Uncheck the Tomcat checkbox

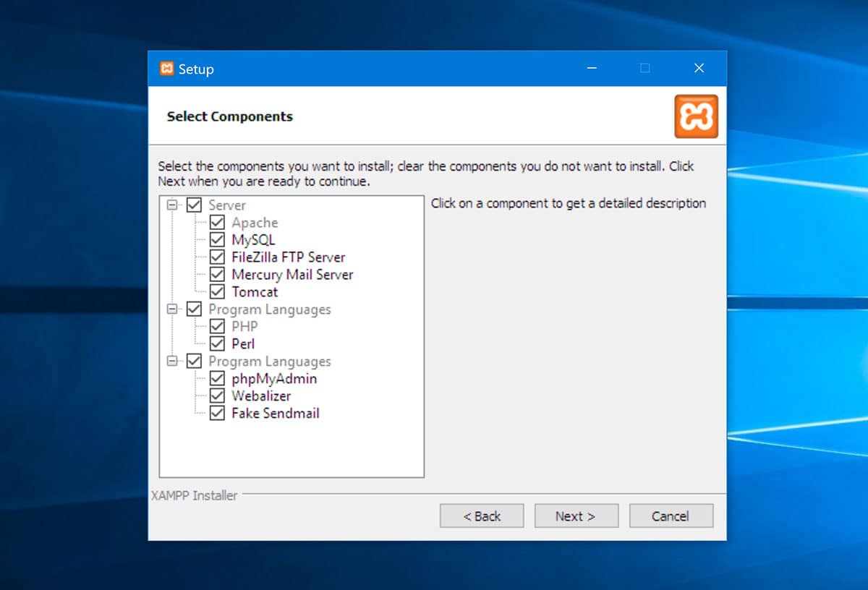coord(217,292)
